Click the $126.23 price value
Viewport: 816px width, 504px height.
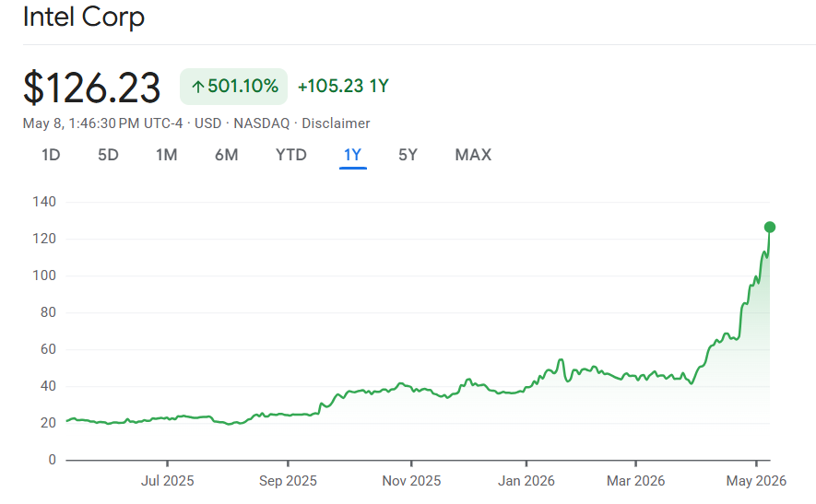pos(91,88)
